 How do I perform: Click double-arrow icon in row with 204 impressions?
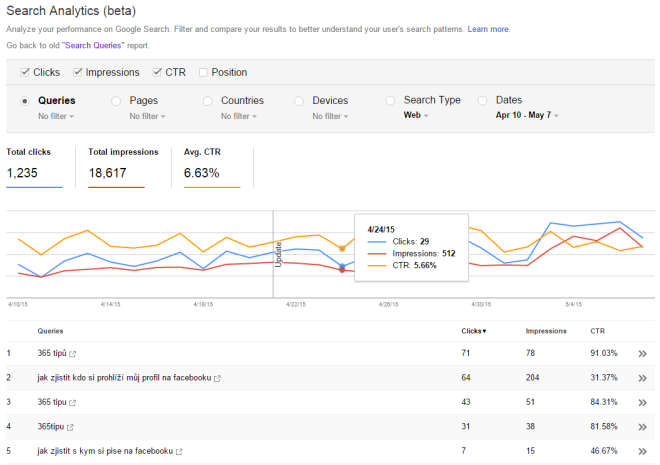click(x=642, y=378)
